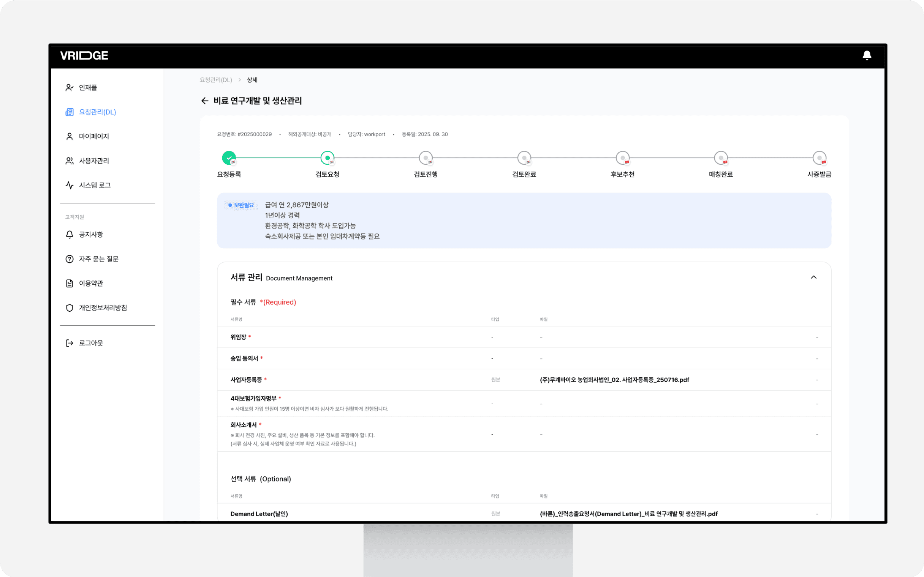
Task: Click the completed 요청등록 step marker
Action: tap(229, 158)
